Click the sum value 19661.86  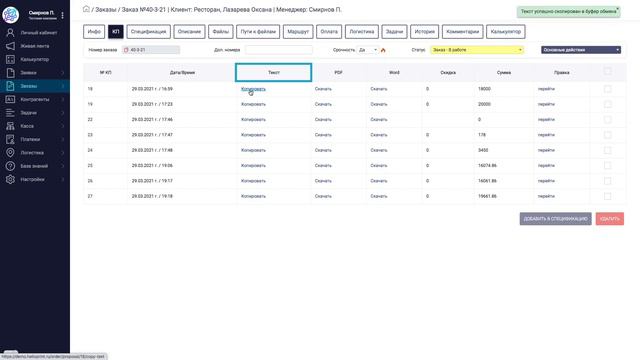[487, 196]
